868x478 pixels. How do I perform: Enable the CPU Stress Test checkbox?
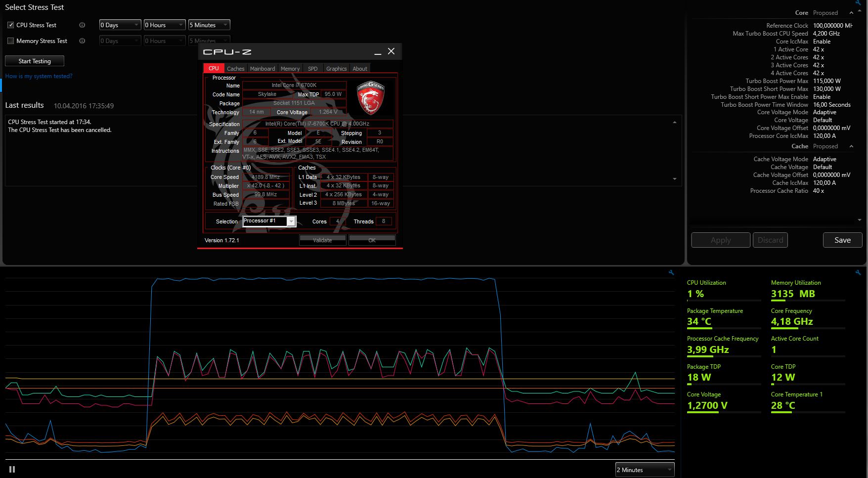click(x=10, y=25)
